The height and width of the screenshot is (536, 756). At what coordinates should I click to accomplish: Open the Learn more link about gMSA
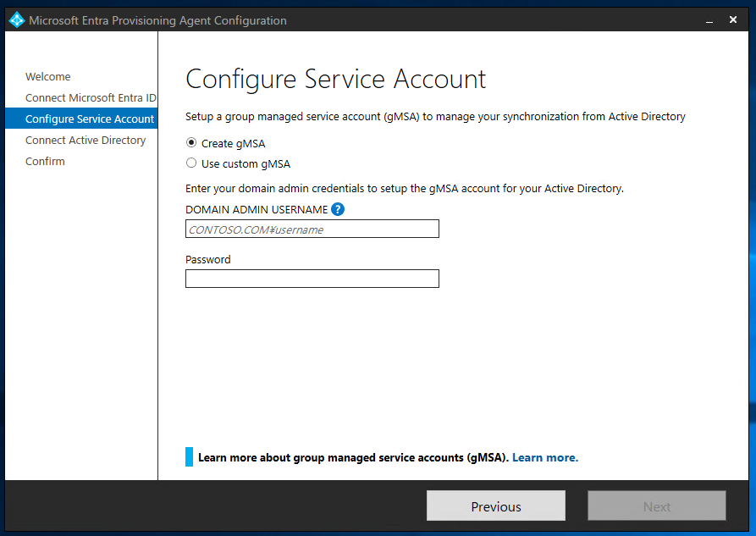point(545,457)
